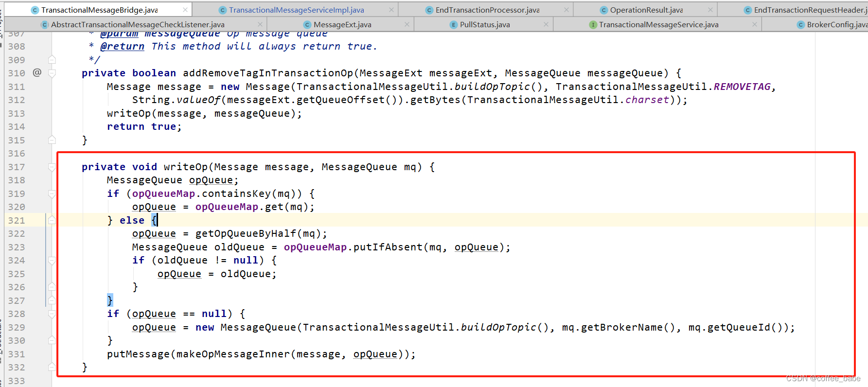
Task: Switch to OperationResult.java tab
Action: [646, 10]
